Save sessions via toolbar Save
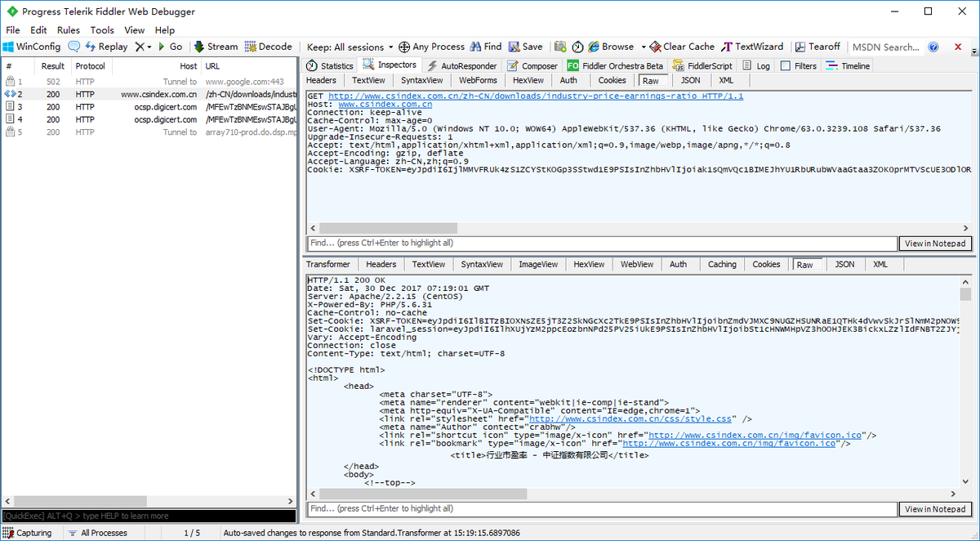 525,47
